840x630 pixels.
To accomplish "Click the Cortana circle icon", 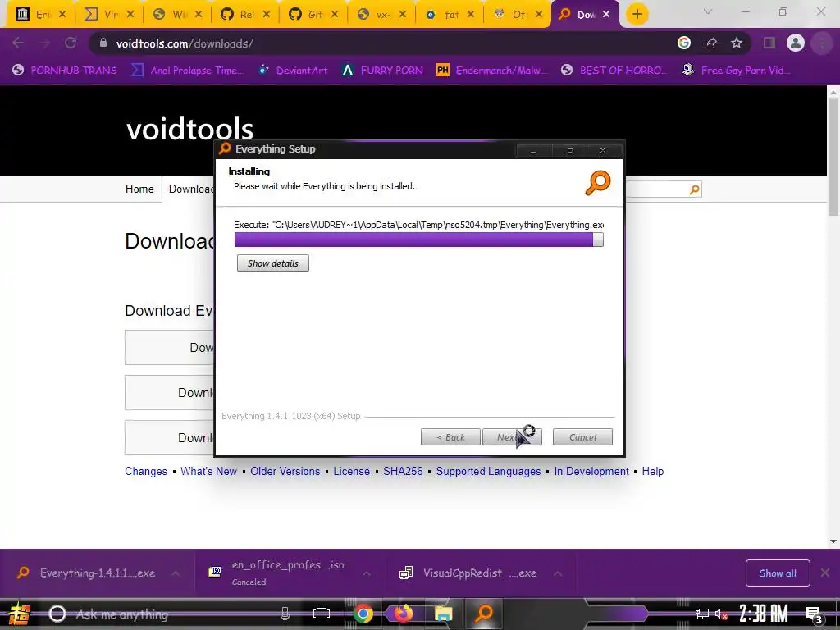I will pyautogui.click(x=57, y=614).
